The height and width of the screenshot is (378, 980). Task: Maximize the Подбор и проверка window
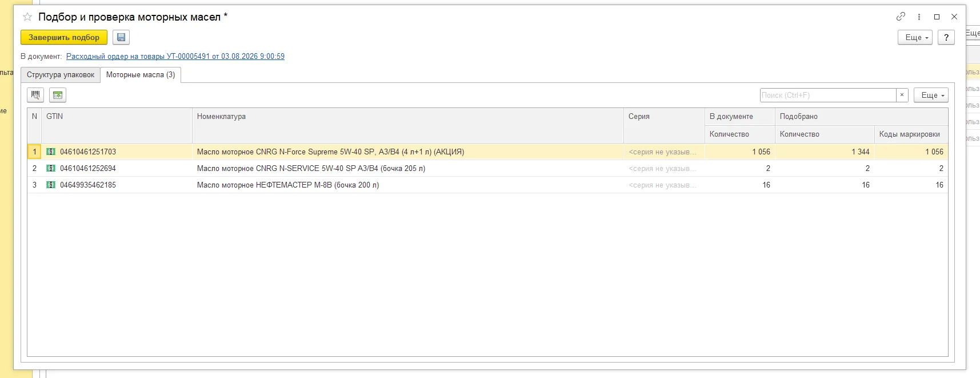point(937,17)
